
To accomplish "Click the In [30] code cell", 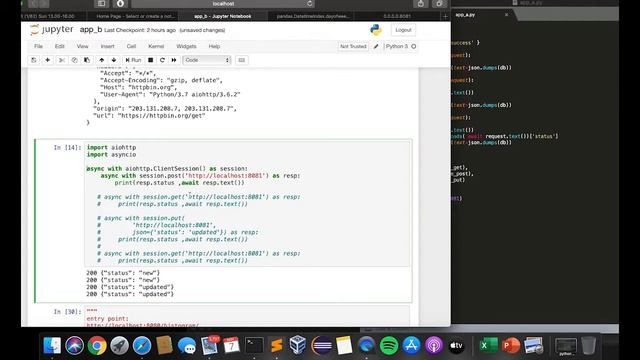I will (247, 317).
